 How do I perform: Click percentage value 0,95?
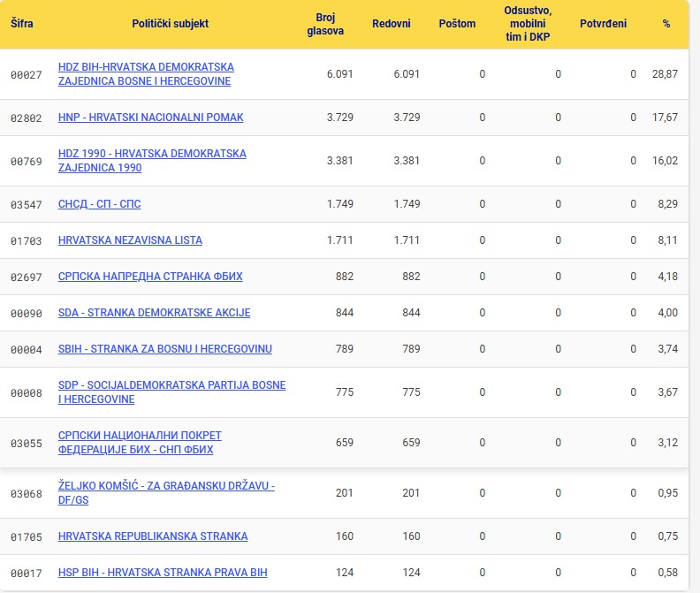(x=667, y=492)
